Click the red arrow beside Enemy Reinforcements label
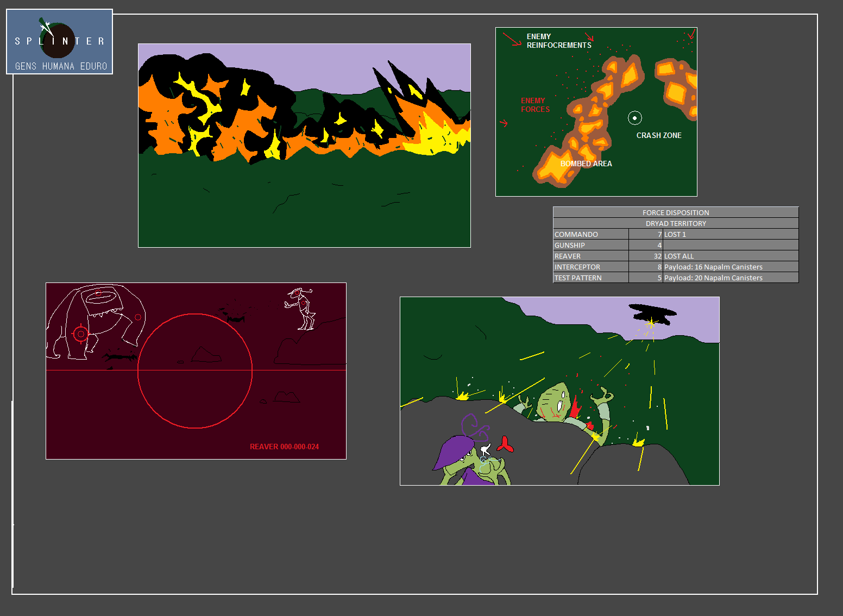The width and height of the screenshot is (843, 616). (511, 39)
